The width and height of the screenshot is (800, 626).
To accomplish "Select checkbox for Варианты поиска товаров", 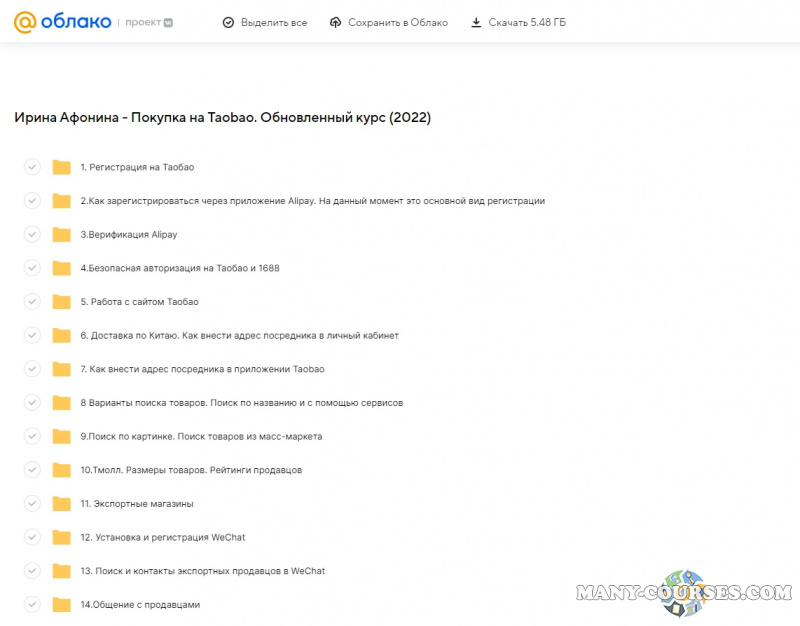I will tap(32, 402).
